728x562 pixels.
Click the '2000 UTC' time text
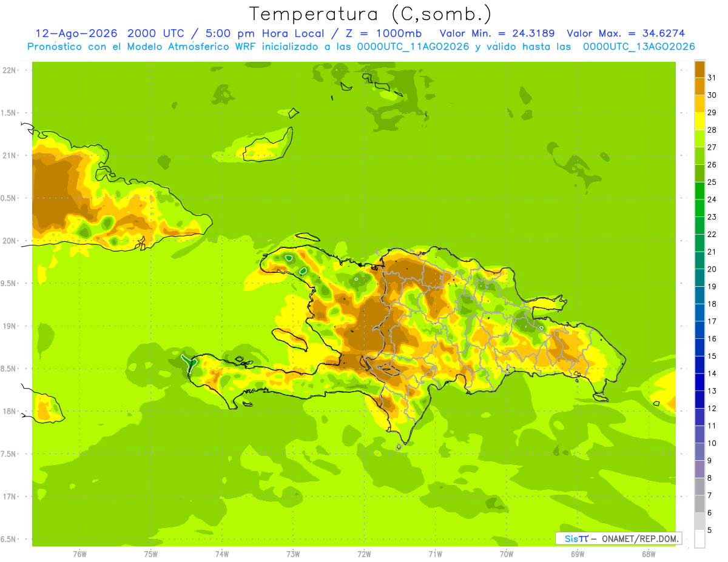155,33
